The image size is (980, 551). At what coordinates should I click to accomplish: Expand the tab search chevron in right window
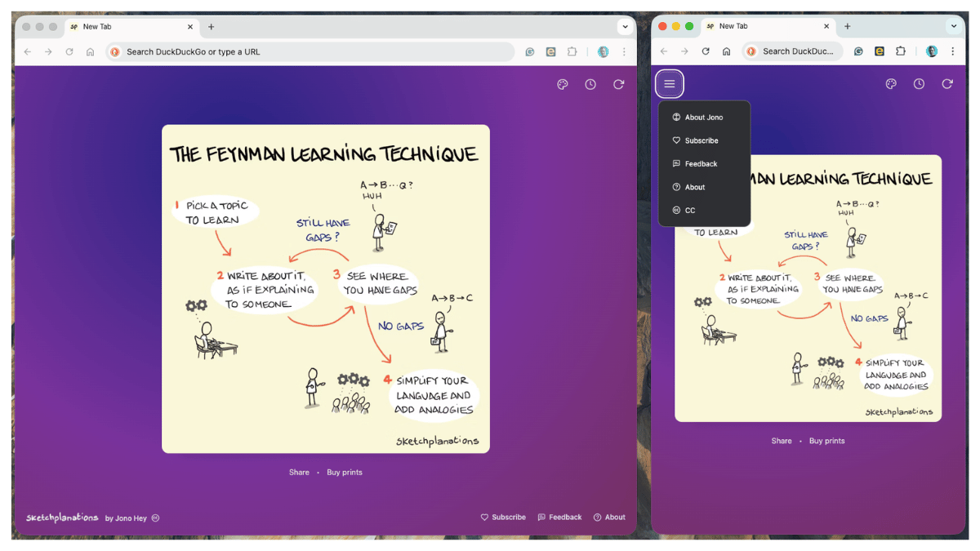point(953,26)
